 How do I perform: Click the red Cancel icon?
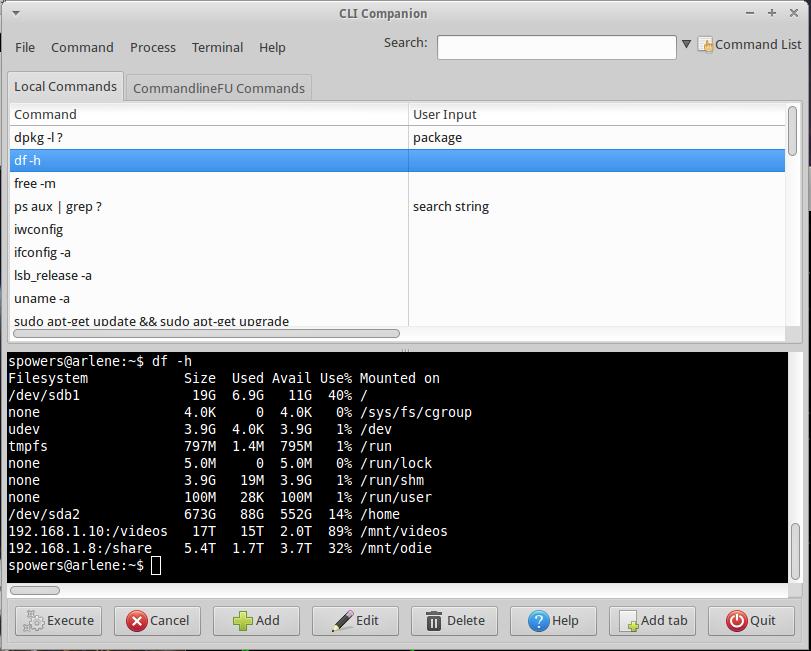(x=136, y=621)
